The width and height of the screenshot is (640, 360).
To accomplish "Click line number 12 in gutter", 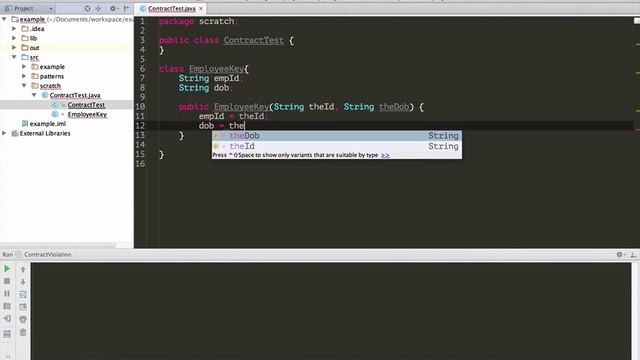I will pos(140,126).
